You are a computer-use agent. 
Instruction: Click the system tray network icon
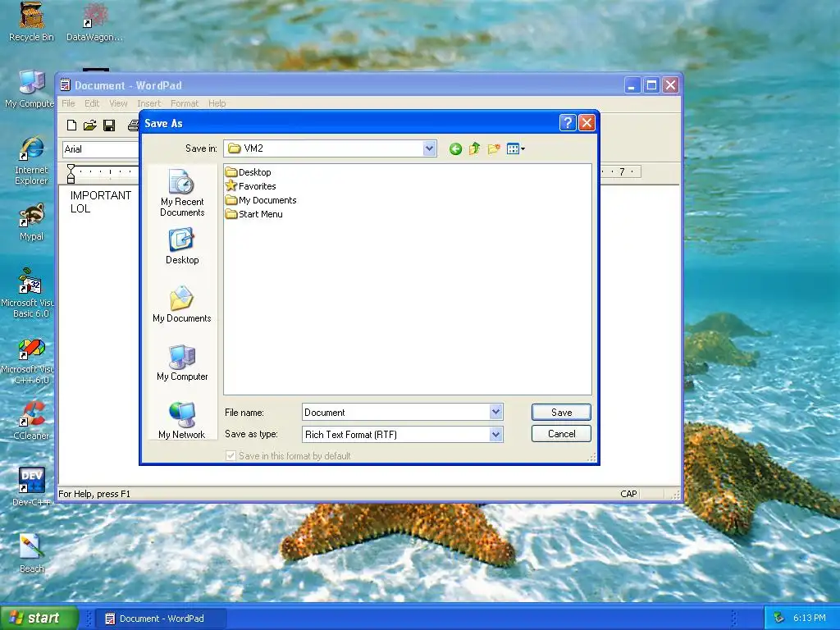(779, 618)
